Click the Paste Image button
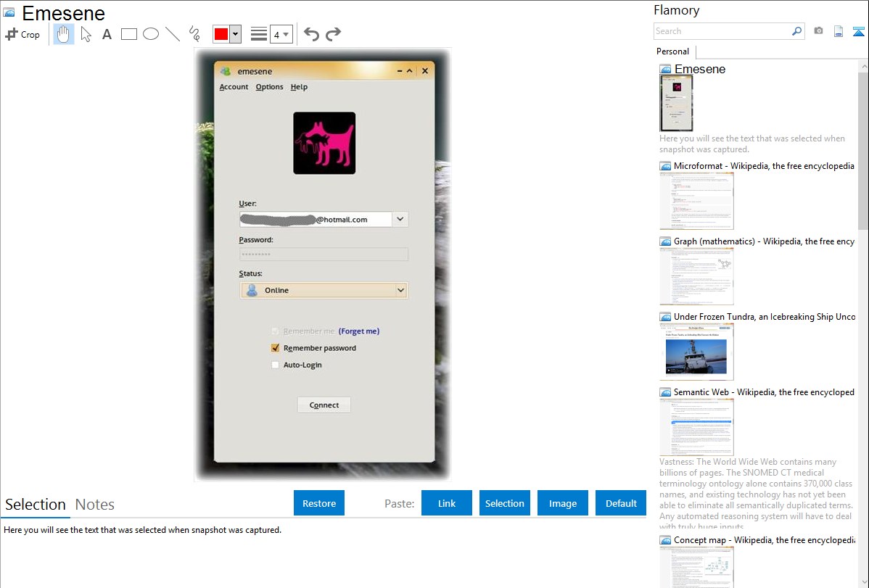Image resolution: width=869 pixels, height=588 pixels. pyautogui.click(x=562, y=503)
